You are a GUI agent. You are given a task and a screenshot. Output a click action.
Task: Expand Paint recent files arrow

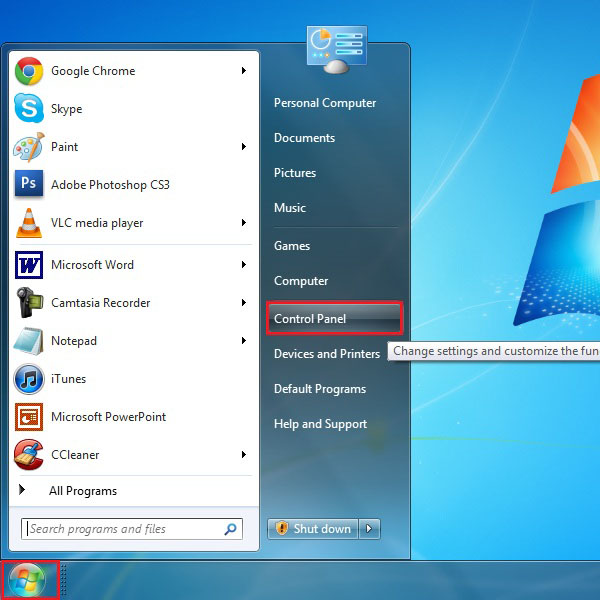click(243, 147)
